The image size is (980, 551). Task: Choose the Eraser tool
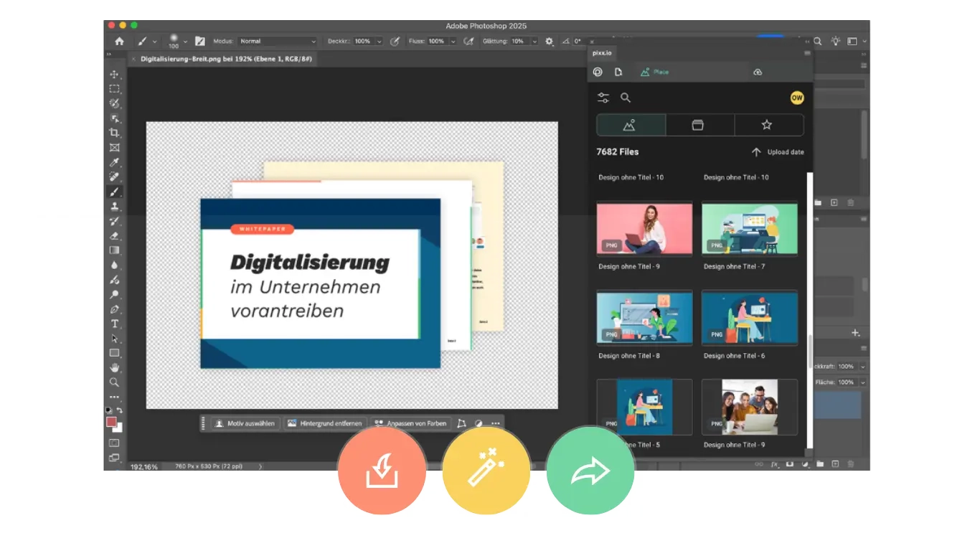114,235
